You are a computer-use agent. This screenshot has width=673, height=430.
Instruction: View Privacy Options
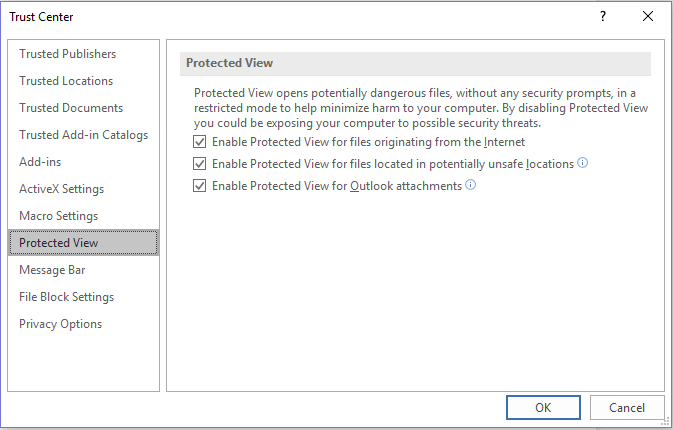click(x=60, y=324)
